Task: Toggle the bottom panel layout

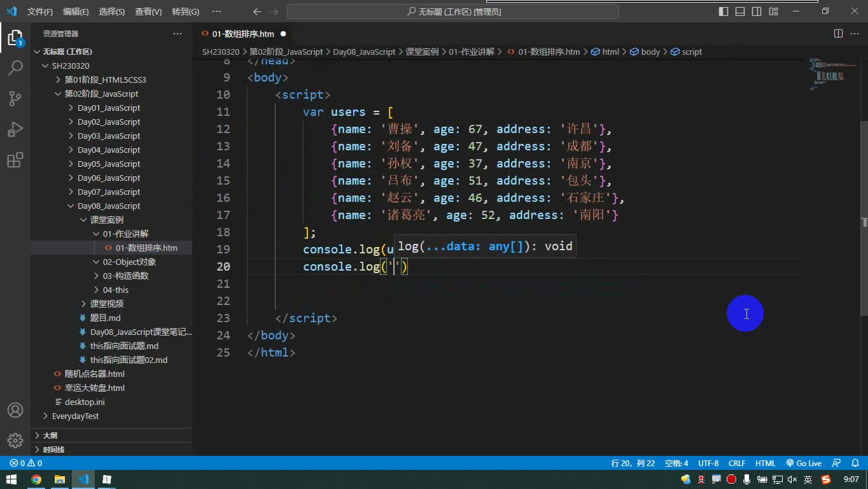Action: [740, 11]
